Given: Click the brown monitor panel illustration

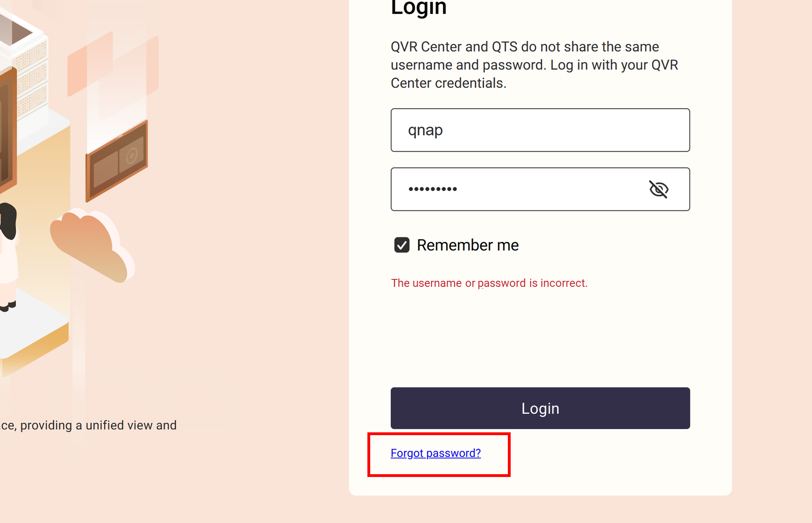Looking at the screenshot, I should click(117, 160).
